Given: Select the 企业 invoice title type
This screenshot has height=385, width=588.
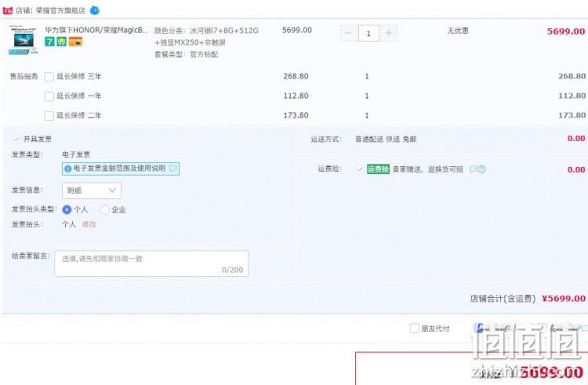Looking at the screenshot, I should [104, 209].
